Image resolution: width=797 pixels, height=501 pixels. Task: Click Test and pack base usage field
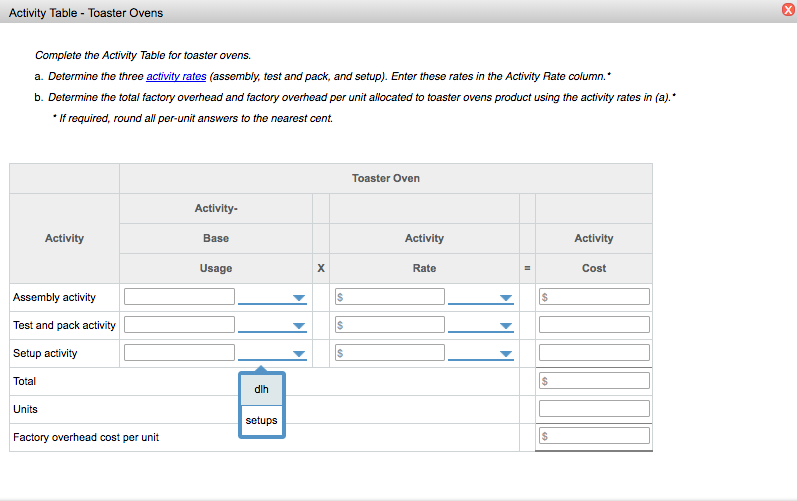tap(179, 325)
